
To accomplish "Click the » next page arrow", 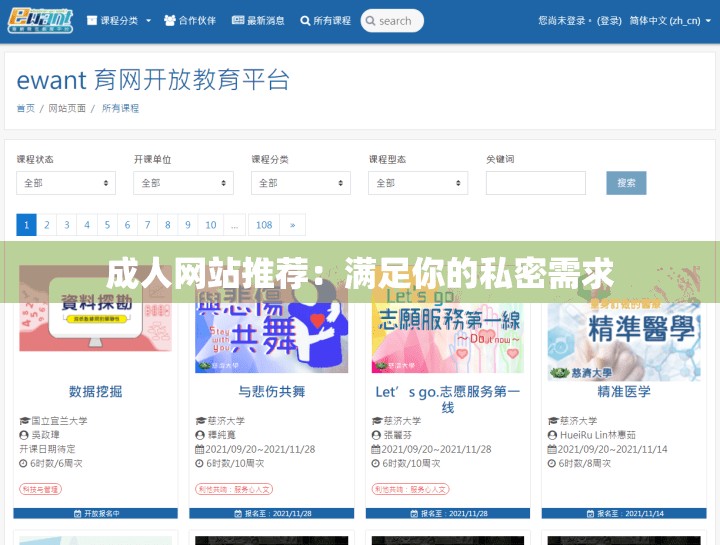I will click(292, 225).
